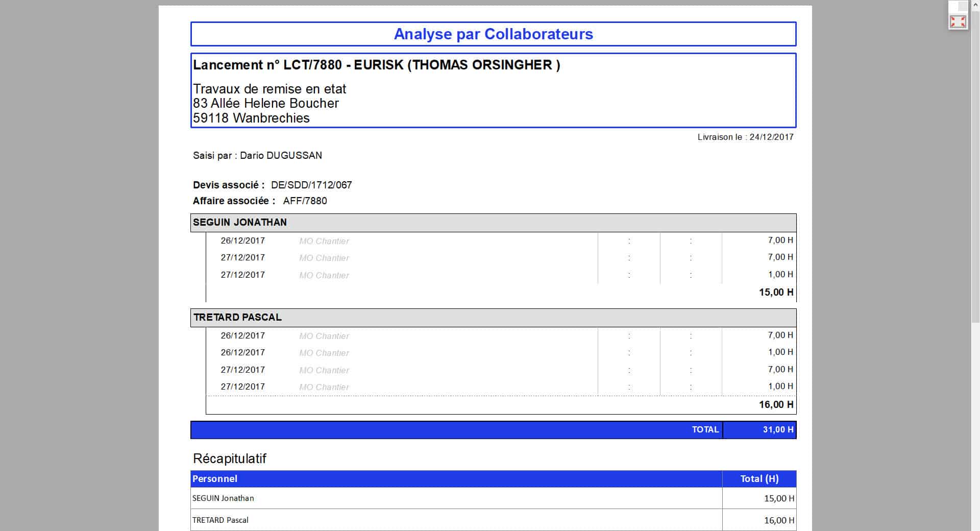Image resolution: width=980 pixels, height=531 pixels.
Task: Click the affaire number AFF/7880
Action: click(305, 201)
